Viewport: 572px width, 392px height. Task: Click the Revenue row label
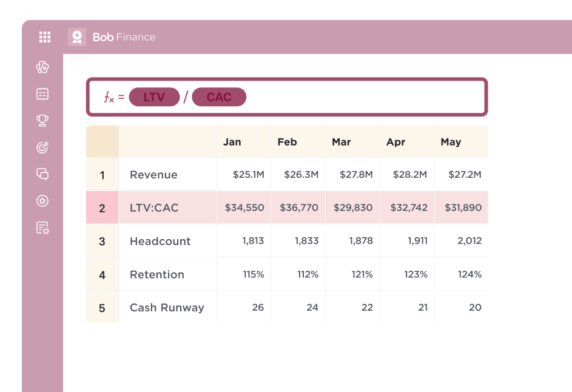pyautogui.click(x=153, y=174)
